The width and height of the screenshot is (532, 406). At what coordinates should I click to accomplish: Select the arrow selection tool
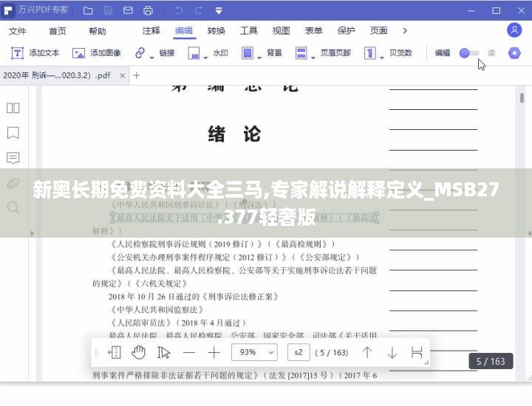click(163, 352)
